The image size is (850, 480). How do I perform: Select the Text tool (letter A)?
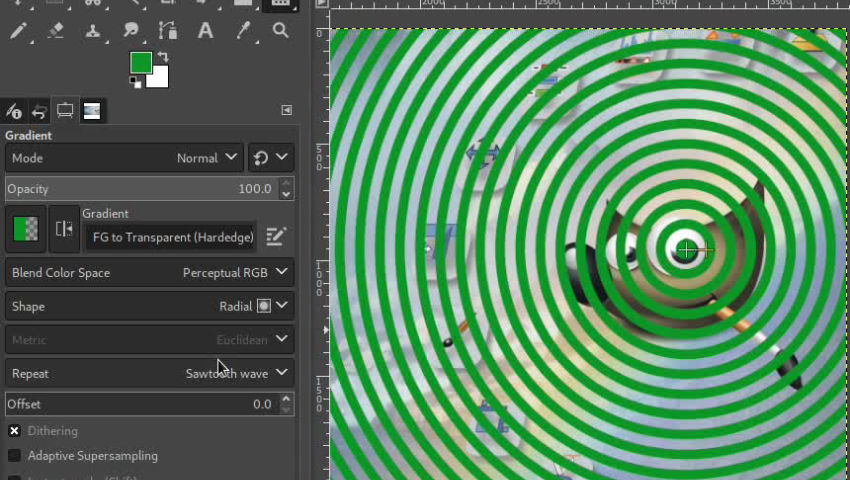205,30
